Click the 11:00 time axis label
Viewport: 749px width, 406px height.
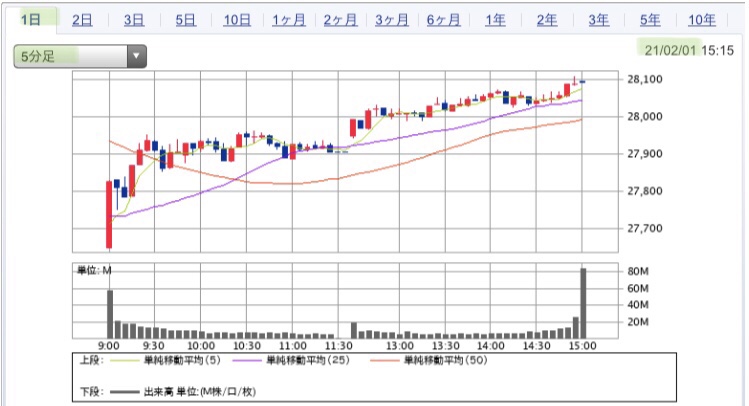(x=292, y=346)
